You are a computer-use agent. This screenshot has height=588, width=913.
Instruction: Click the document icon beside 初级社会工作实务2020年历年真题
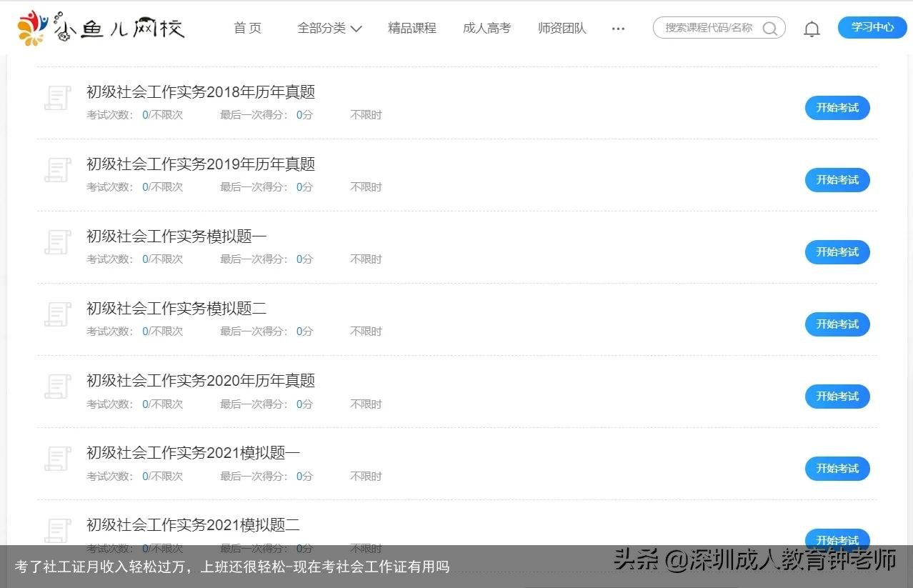point(57,387)
